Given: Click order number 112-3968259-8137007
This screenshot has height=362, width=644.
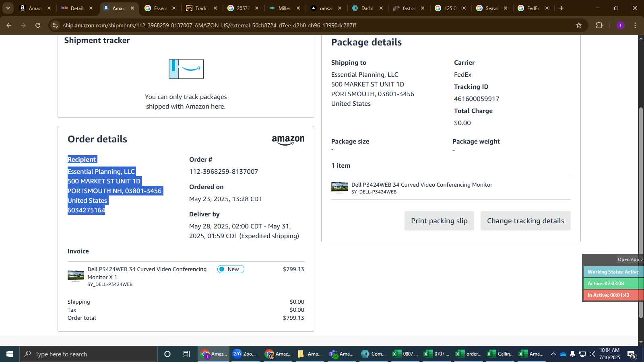Looking at the screenshot, I should coord(223,171).
